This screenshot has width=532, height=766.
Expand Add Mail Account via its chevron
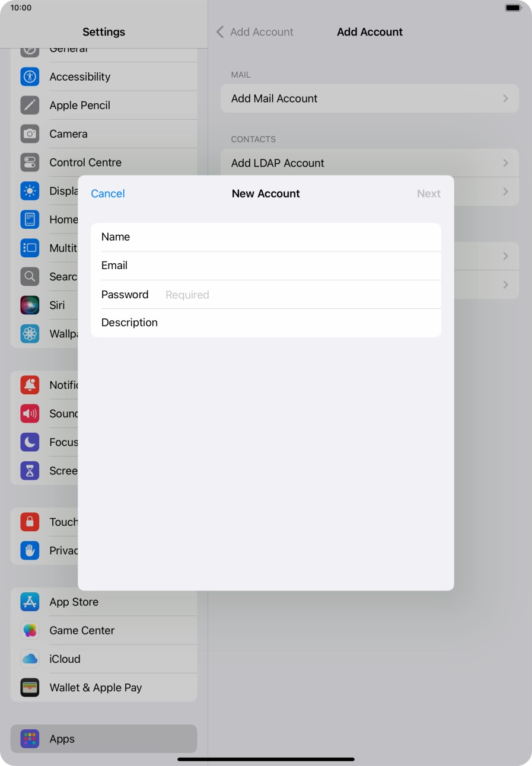pos(505,98)
